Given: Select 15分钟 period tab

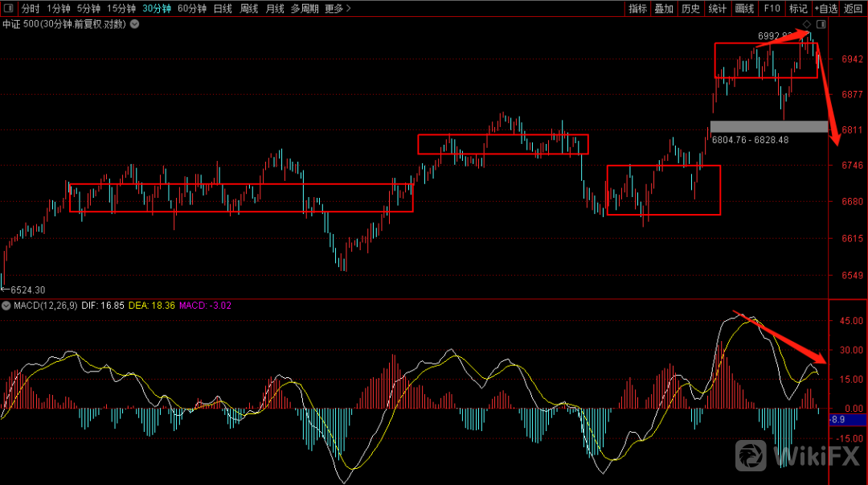Looking at the screenshot, I should [121, 9].
